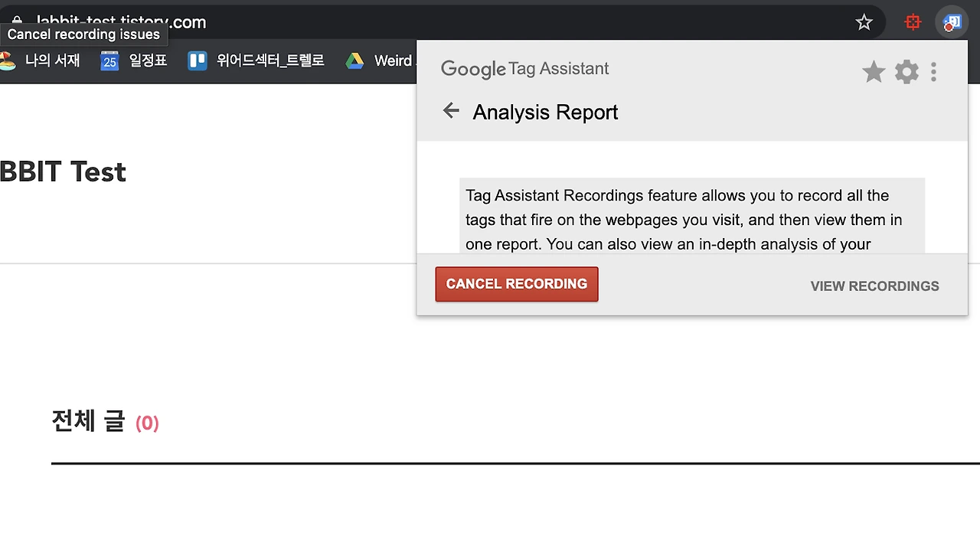
Task: Open the Weird Google Drive bookmark
Action: point(380,60)
